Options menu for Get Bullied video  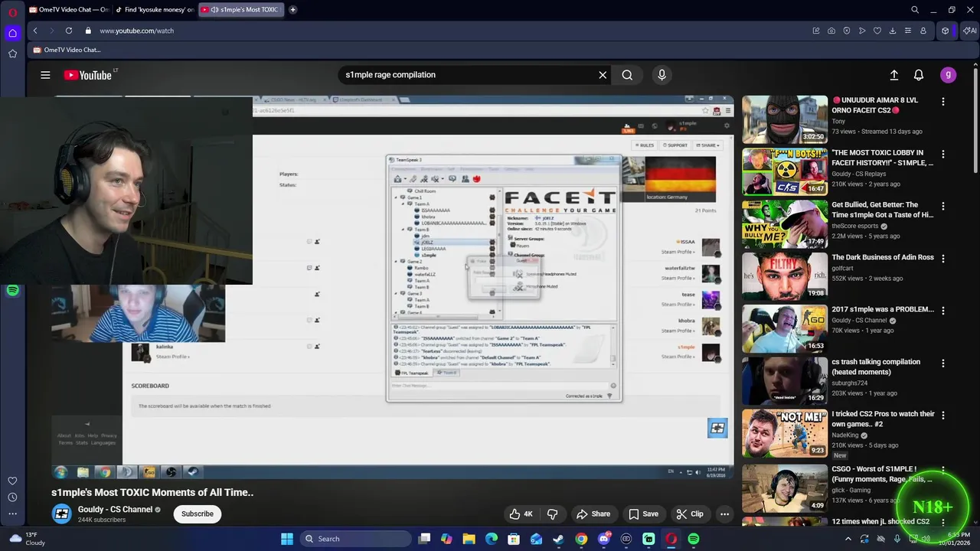click(x=943, y=206)
